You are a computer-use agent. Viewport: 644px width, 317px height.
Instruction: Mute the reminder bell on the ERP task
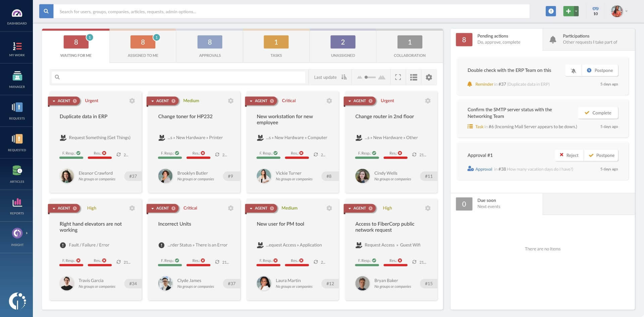tap(573, 70)
